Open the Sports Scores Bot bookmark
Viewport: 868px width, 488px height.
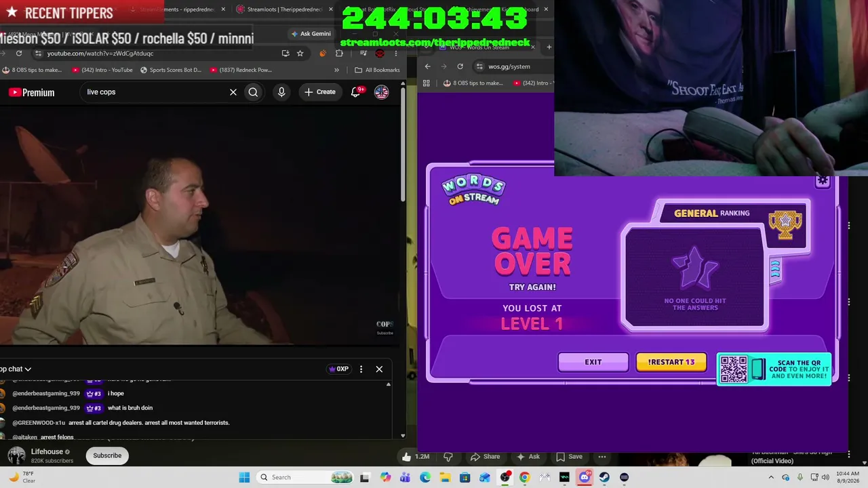coord(171,70)
